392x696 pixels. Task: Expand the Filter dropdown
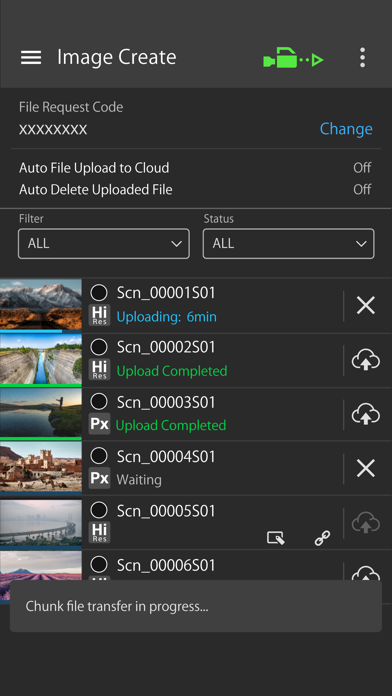(x=104, y=244)
